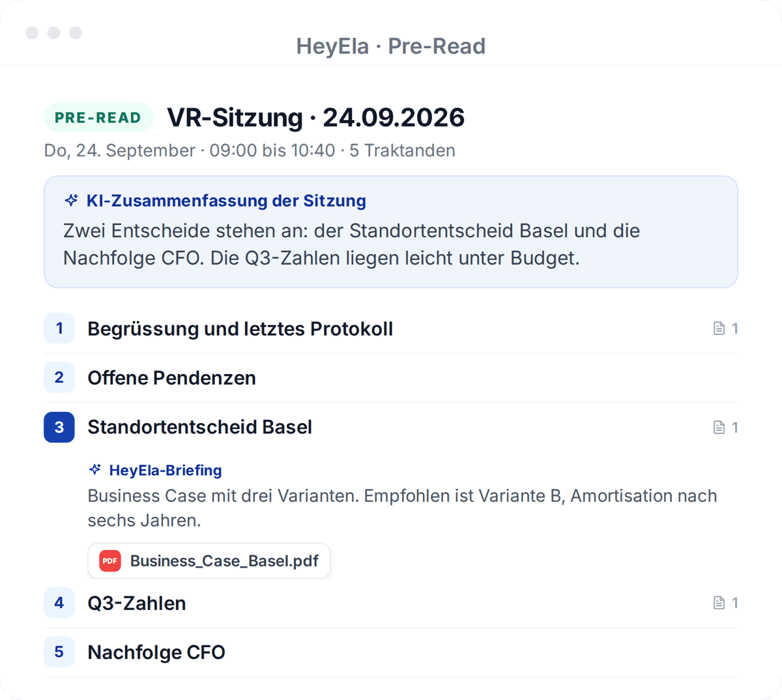Click the sparkle icon next to HeyEla-Briefing

(x=95, y=469)
